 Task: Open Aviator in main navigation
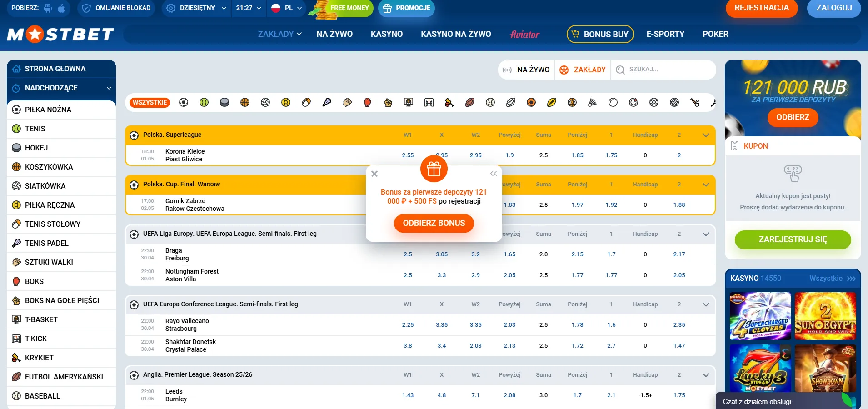524,34
